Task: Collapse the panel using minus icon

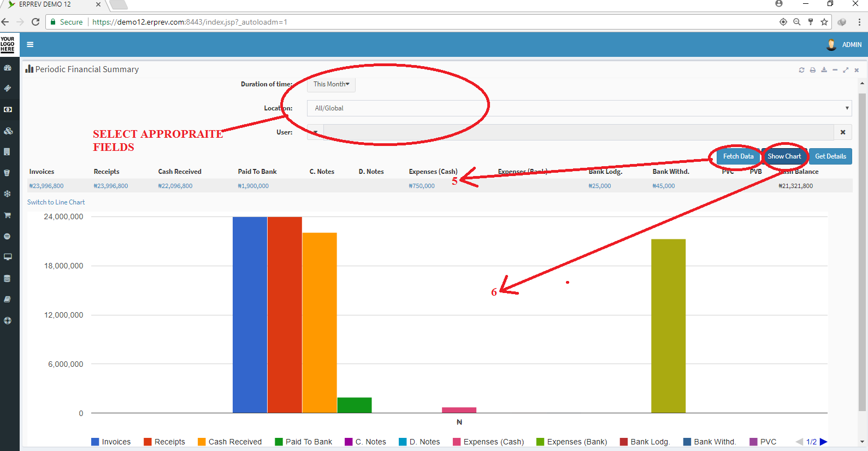Action: [835, 70]
